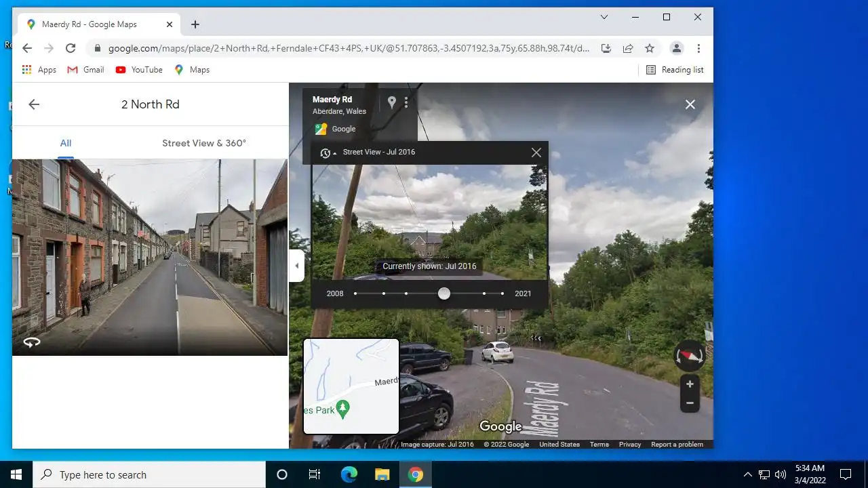Open Chrome's three-dot menu

(x=698, y=48)
